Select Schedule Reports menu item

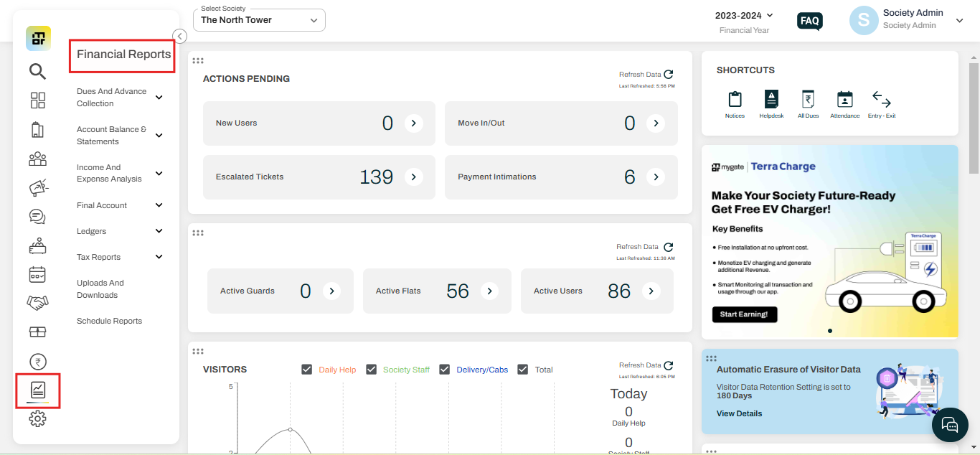(109, 321)
